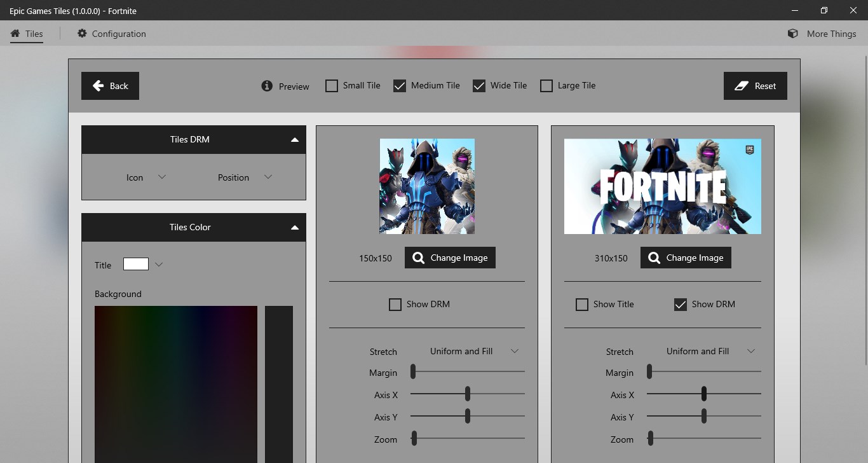The width and height of the screenshot is (868, 463).
Task: Click the eraser icon on Reset
Action: click(x=741, y=86)
